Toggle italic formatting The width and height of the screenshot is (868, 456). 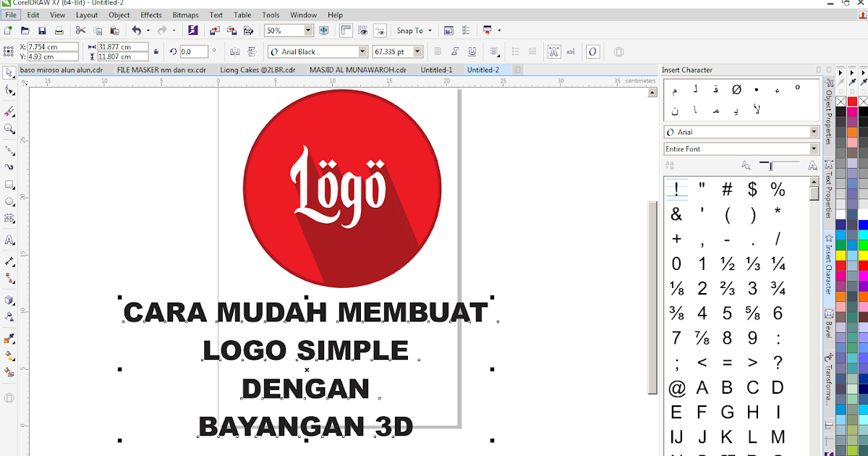tap(454, 51)
